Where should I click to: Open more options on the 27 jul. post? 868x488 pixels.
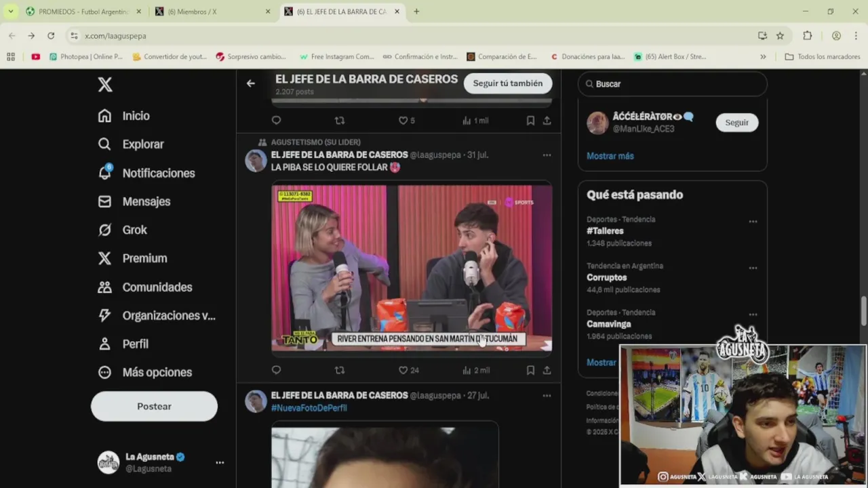tap(547, 395)
